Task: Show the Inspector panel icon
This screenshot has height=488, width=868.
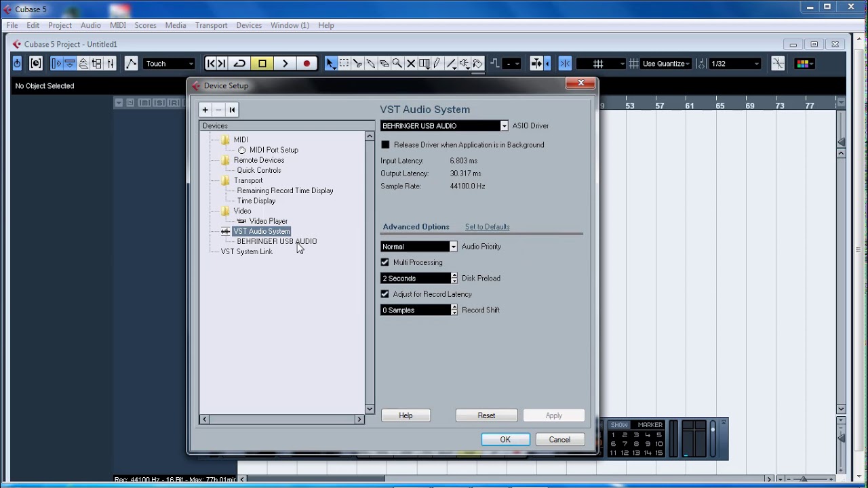Action: 56,64
